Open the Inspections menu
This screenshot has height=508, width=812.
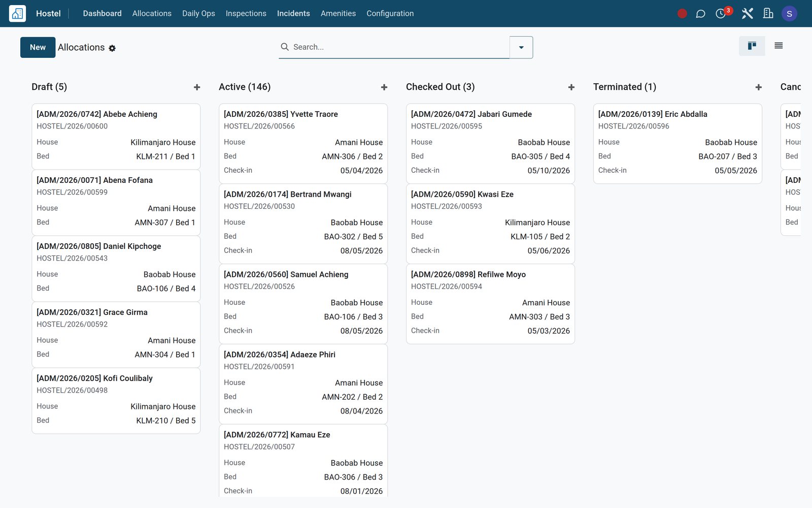click(246, 14)
